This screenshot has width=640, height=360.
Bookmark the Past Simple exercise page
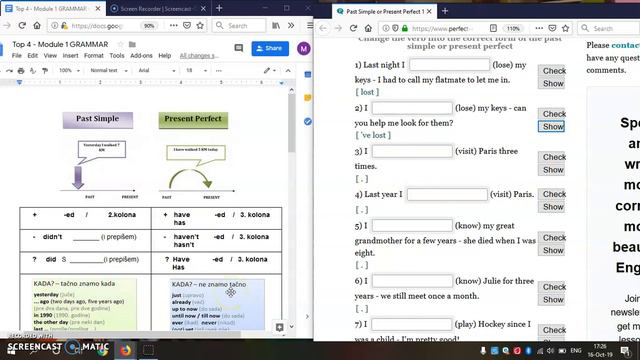pos(565,28)
